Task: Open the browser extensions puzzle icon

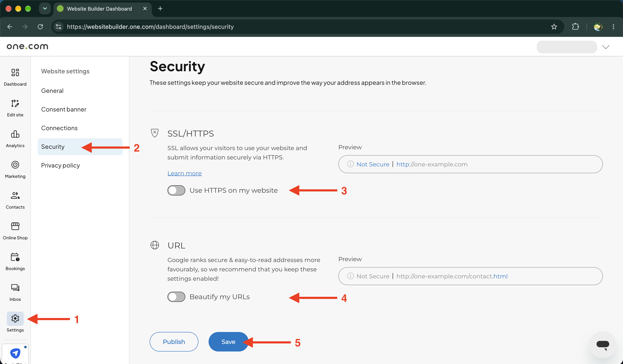Action: coord(576,27)
